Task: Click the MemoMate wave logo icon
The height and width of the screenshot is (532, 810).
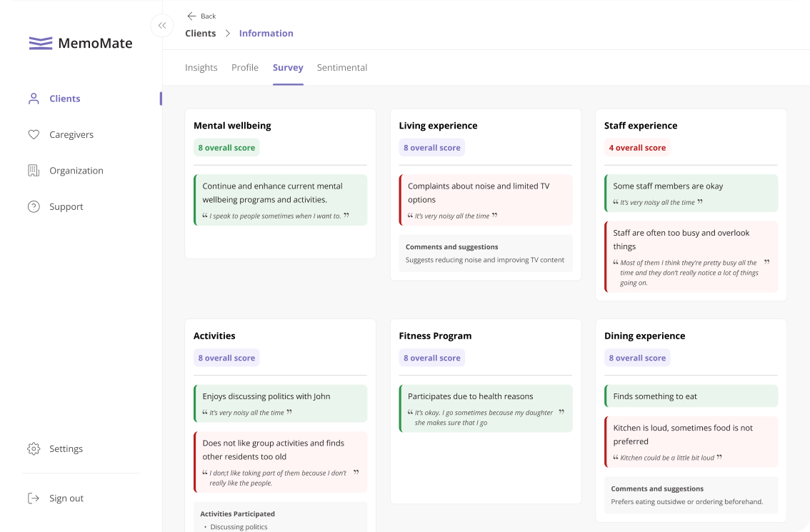Action: tap(41, 44)
